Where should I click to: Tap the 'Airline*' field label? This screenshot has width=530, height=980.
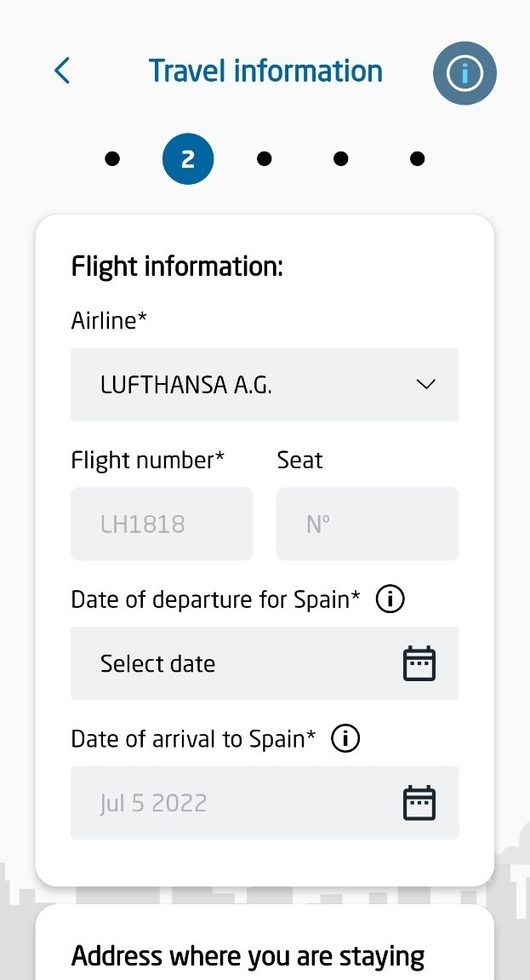[109, 321]
